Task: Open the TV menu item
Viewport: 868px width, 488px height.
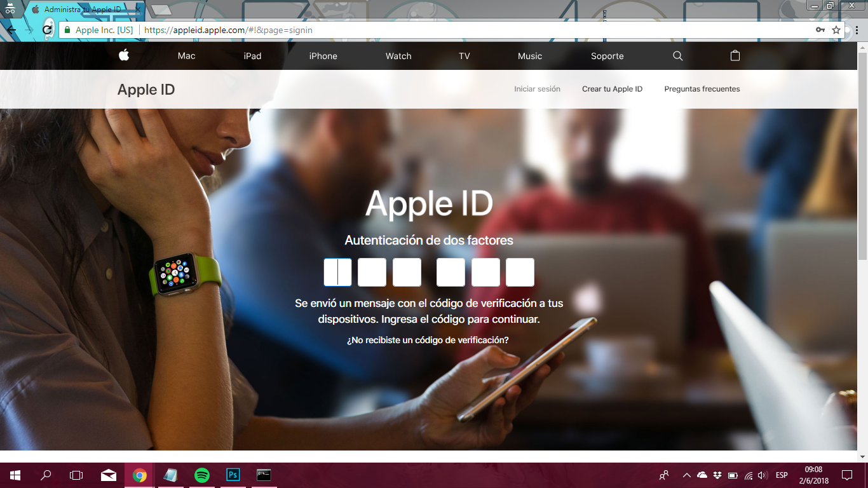Action: (x=465, y=56)
